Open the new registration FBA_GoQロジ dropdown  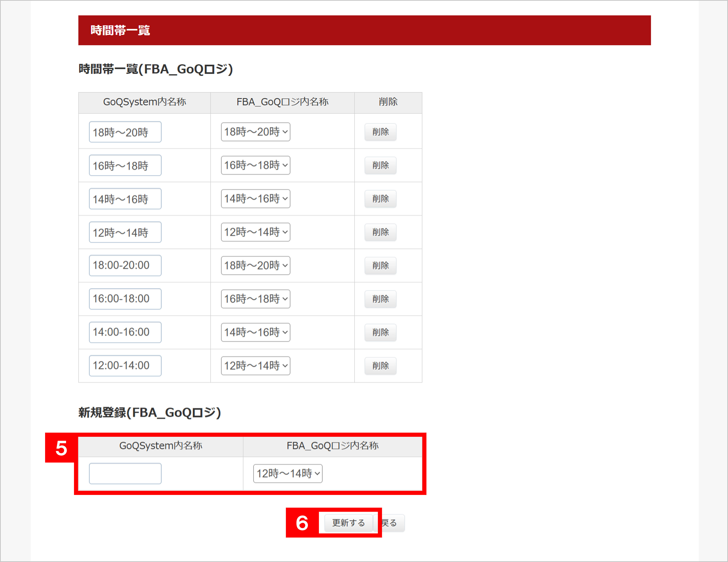click(288, 473)
